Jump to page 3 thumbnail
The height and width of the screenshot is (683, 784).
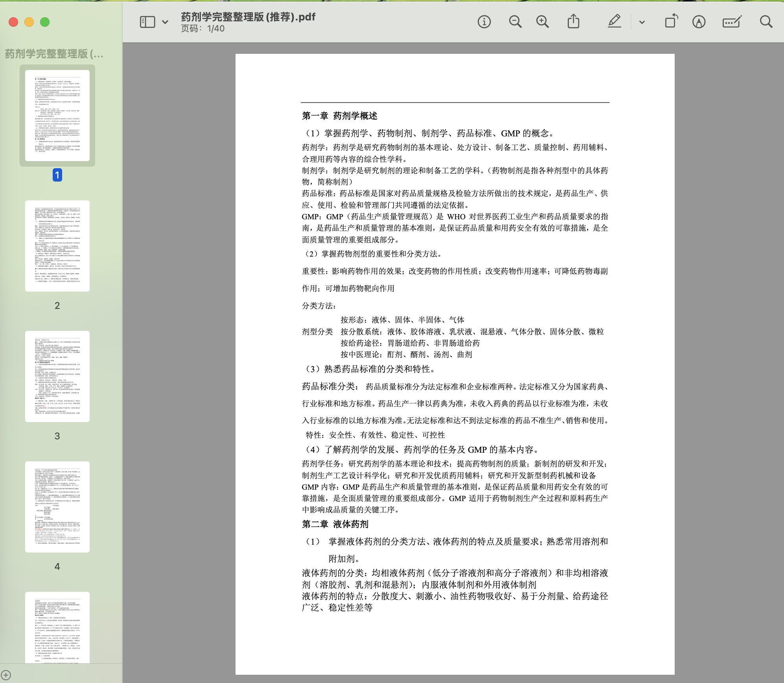point(57,376)
